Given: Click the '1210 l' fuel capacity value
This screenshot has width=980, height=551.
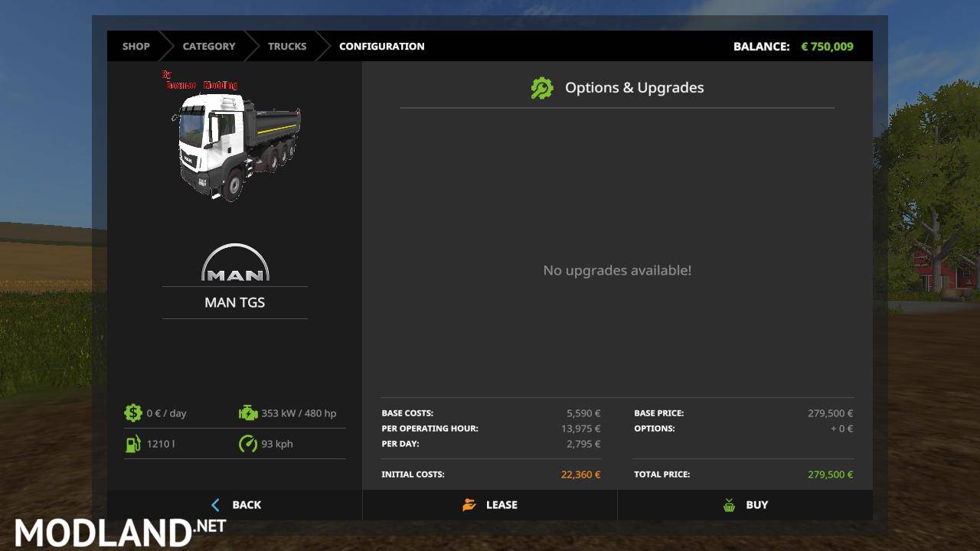Looking at the screenshot, I should [x=161, y=444].
